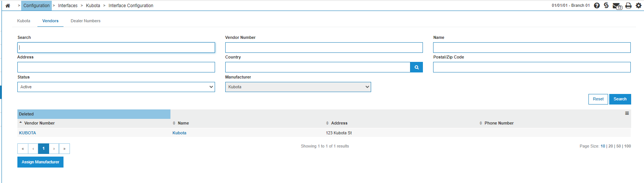
Task: Open the help question mark icon
Action: click(597, 6)
